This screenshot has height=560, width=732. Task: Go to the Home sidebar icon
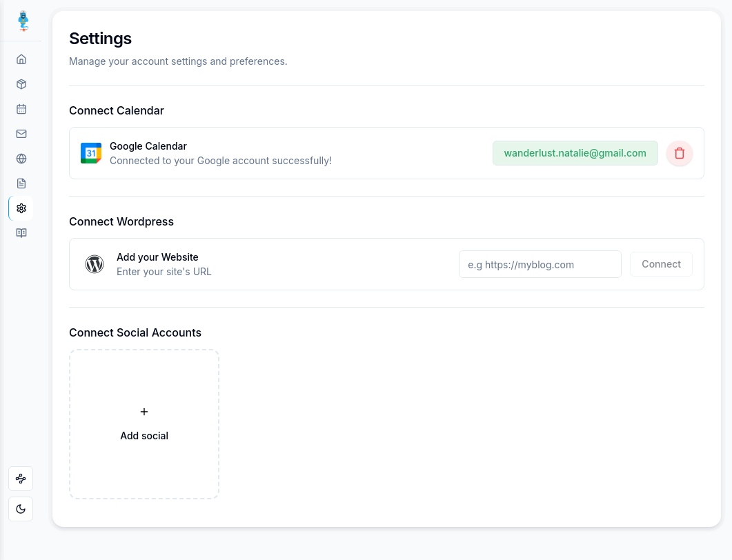pos(21,59)
